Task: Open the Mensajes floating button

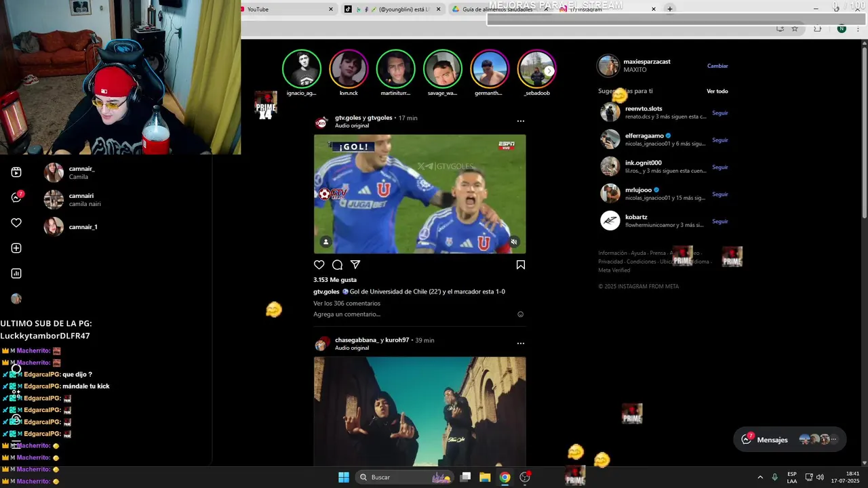Action: tap(790, 439)
